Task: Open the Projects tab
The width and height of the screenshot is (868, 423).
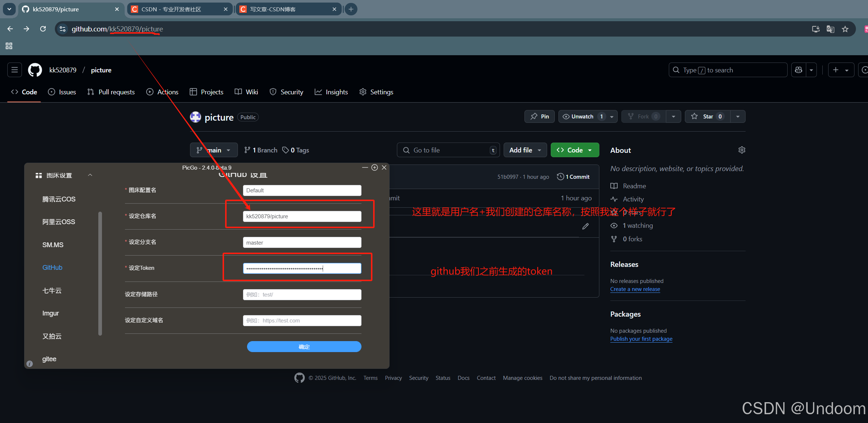Action: click(x=206, y=92)
